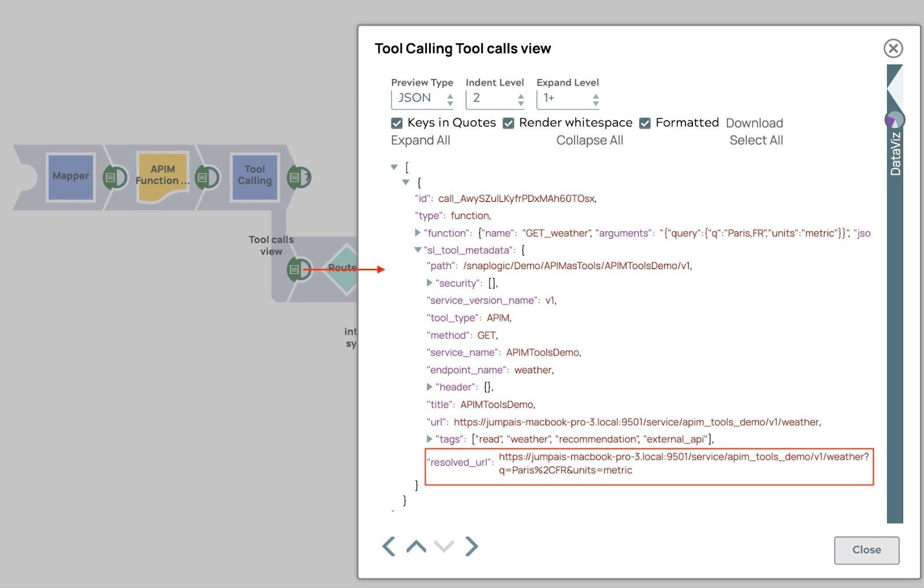Click the Indent Level stepper field

(494, 99)
